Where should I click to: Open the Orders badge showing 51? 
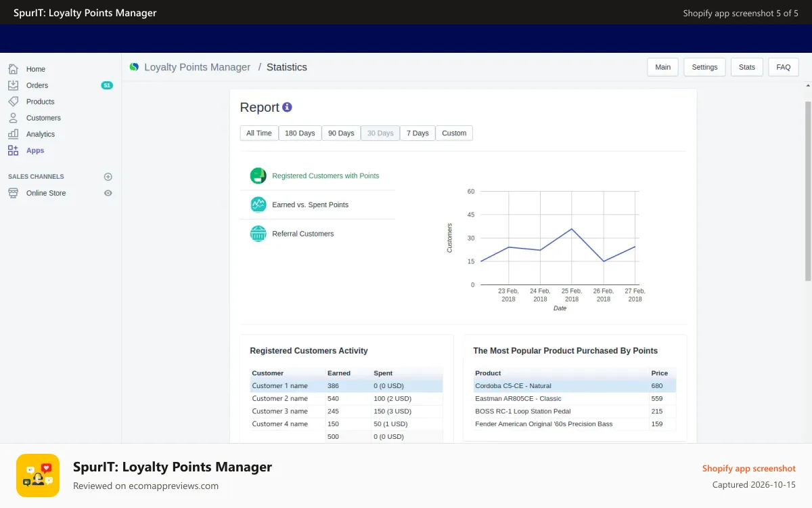coord(107,85)
